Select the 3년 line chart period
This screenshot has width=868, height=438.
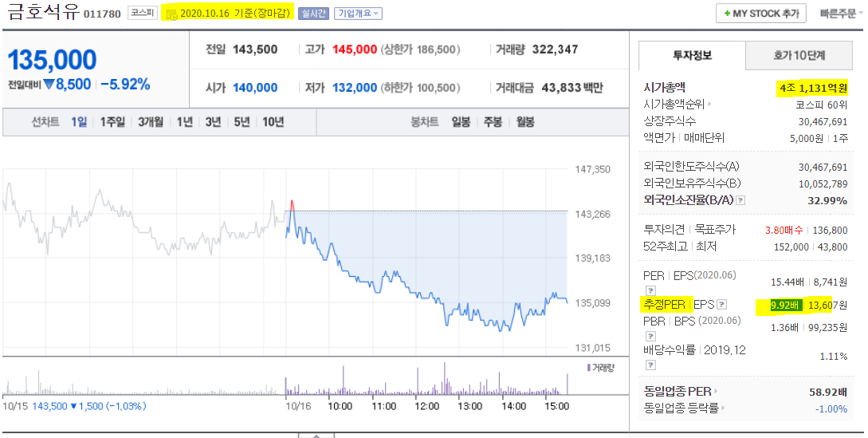[x=213, y=122]
